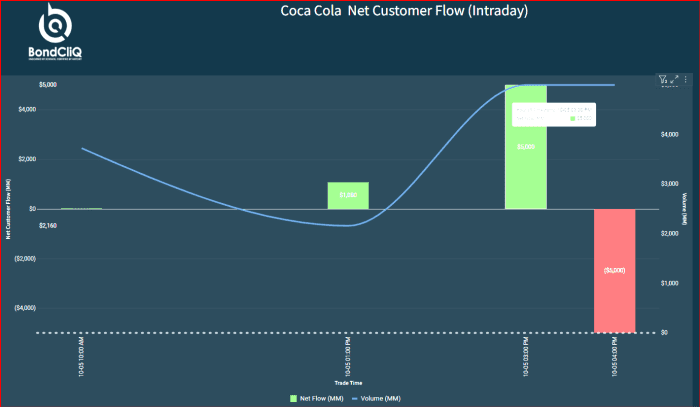Click the 10-05 01:00 PM axis label
This screenshot has height=407, width=700.
[348, 357]
